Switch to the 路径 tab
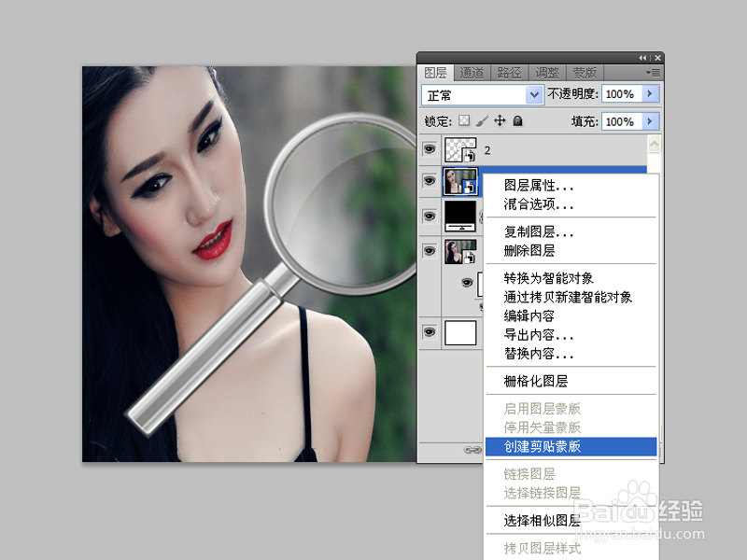The width and height of the screenshot is (747, 560). click(509, 73)
